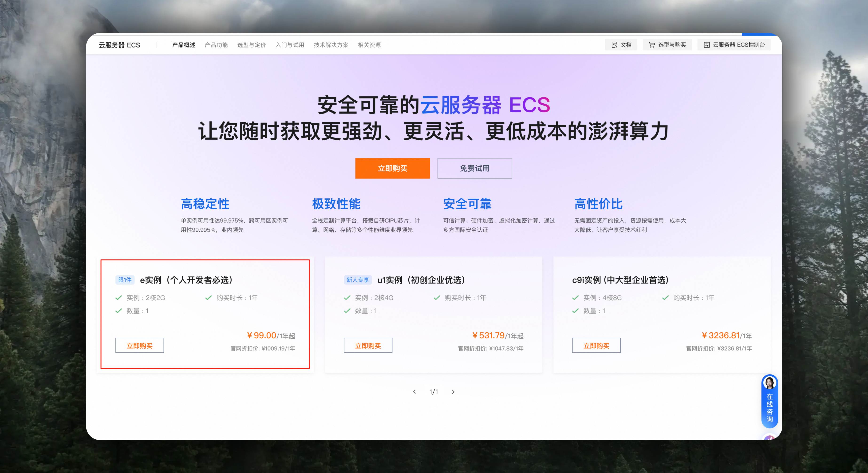The width and height of the screenshot is (868, 473).
Task: Click checkmark beside c9i 实例：4核8G
Action: point(575,298)
